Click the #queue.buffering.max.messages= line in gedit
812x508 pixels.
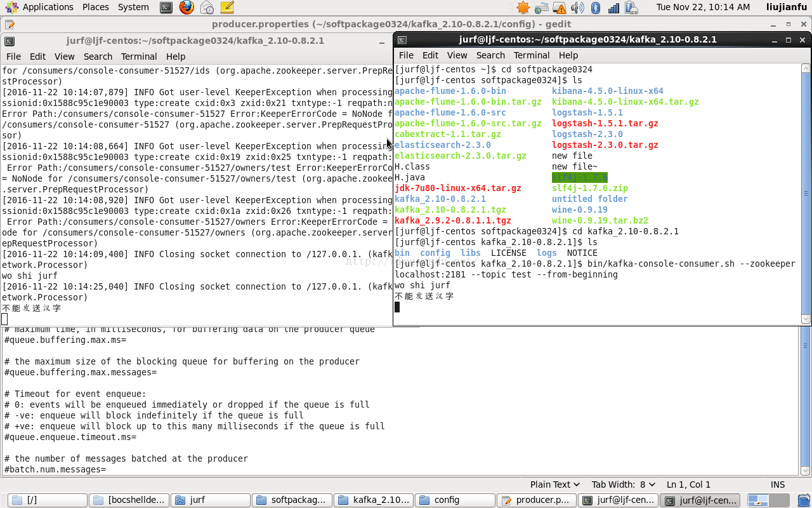pyautogui.click(x=81, y=372)
